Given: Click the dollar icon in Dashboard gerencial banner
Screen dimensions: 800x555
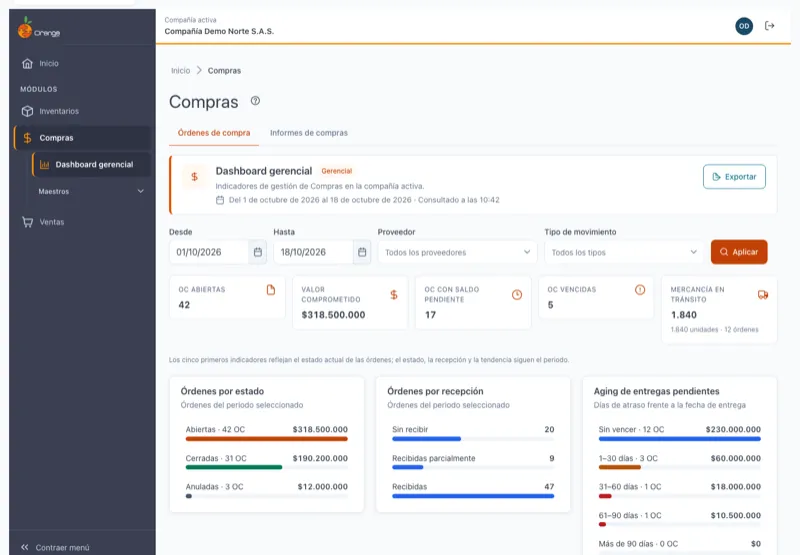Looking at the screenshot, I should point(194,176).
